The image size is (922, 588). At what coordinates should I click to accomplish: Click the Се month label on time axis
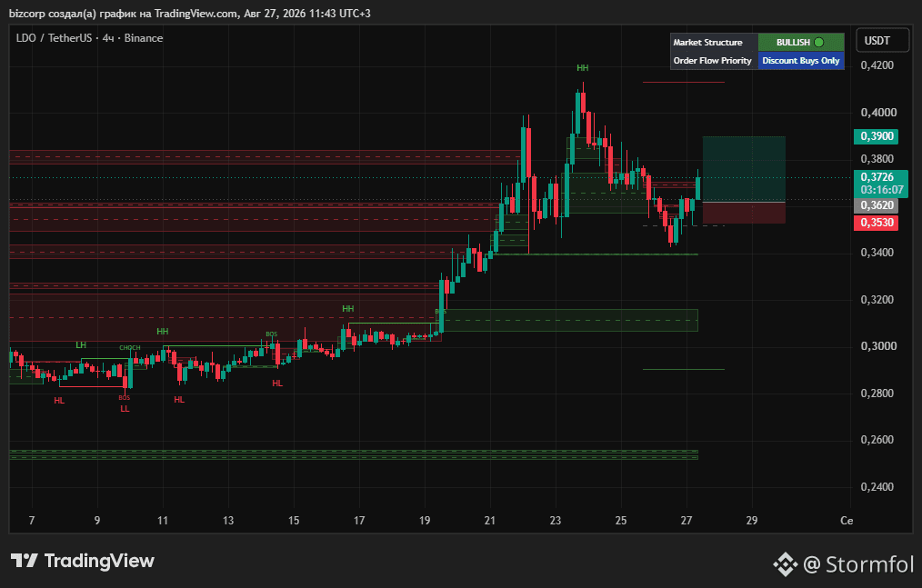[x=847, y=521]
